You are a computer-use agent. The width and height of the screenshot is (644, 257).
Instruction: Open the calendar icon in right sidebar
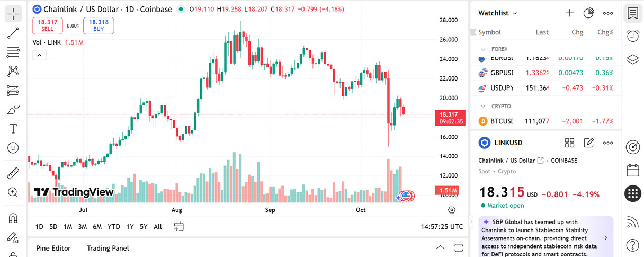[x=632, y=170]
